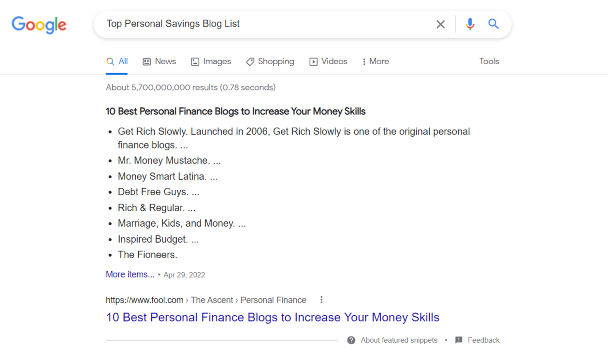This screenshot has width=608, height=364.
Task: Click the Feedback link text
Action: tap(484, 340)
